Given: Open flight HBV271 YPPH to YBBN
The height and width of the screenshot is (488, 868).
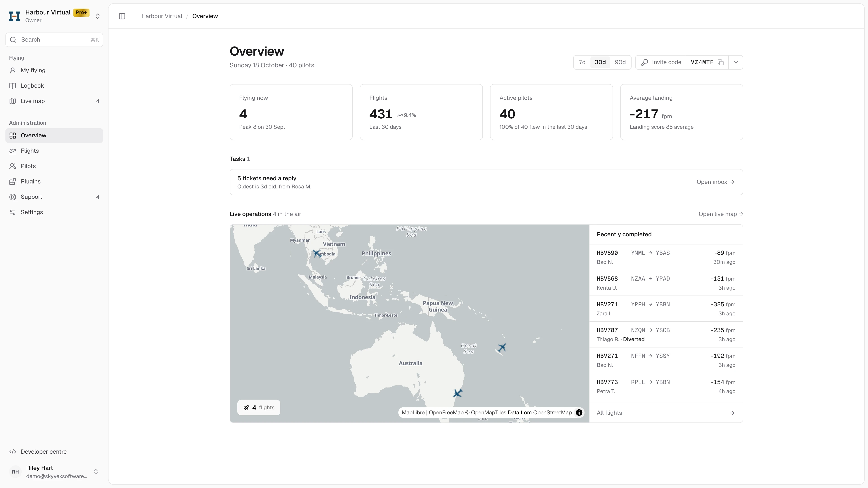Looking at the screenshot, I should 666,309.
